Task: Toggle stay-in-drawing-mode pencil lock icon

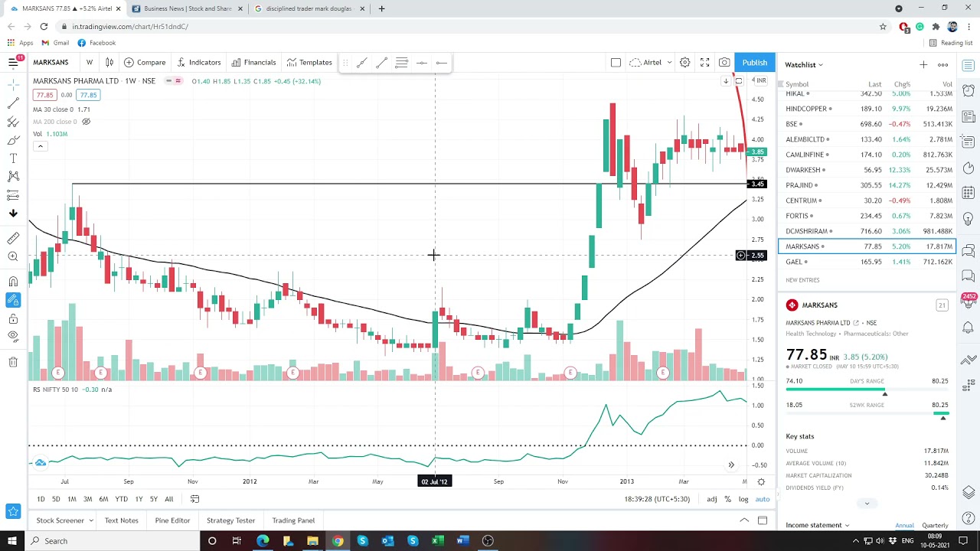Action: pos(13,301)
